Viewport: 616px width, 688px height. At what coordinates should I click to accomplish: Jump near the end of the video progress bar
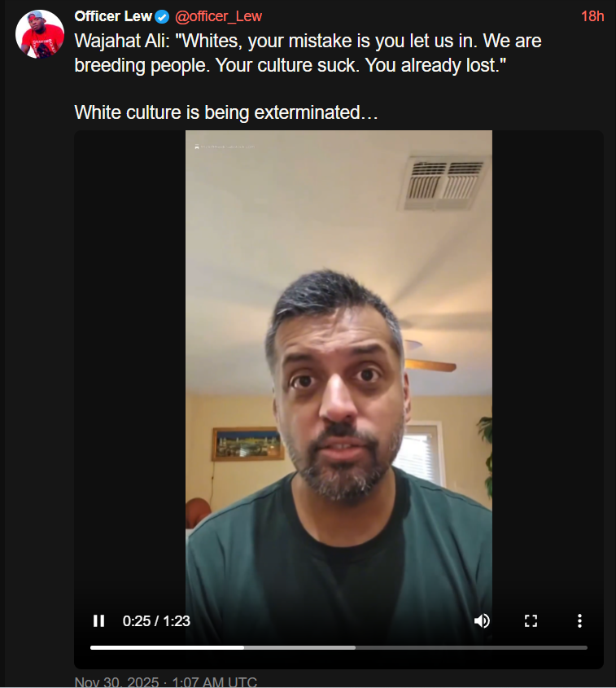coord(579,647)
